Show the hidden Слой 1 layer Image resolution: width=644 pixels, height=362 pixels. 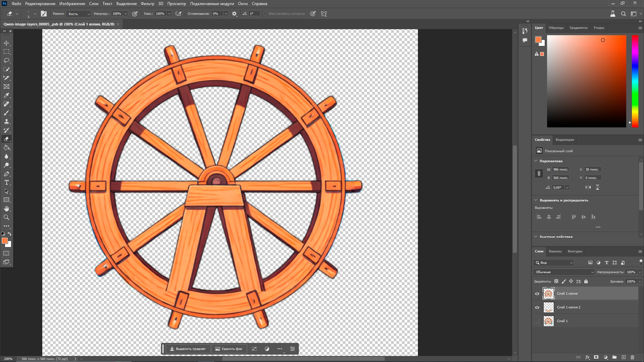point(537,321)
